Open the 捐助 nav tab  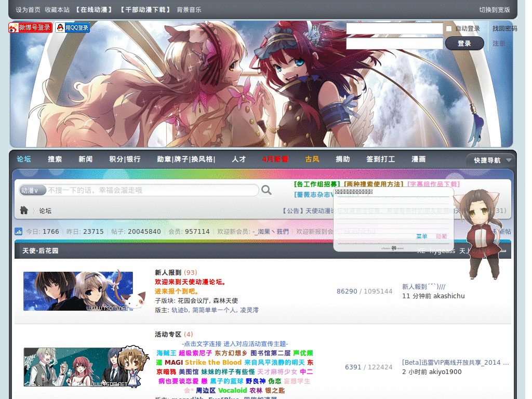point(343,159)
